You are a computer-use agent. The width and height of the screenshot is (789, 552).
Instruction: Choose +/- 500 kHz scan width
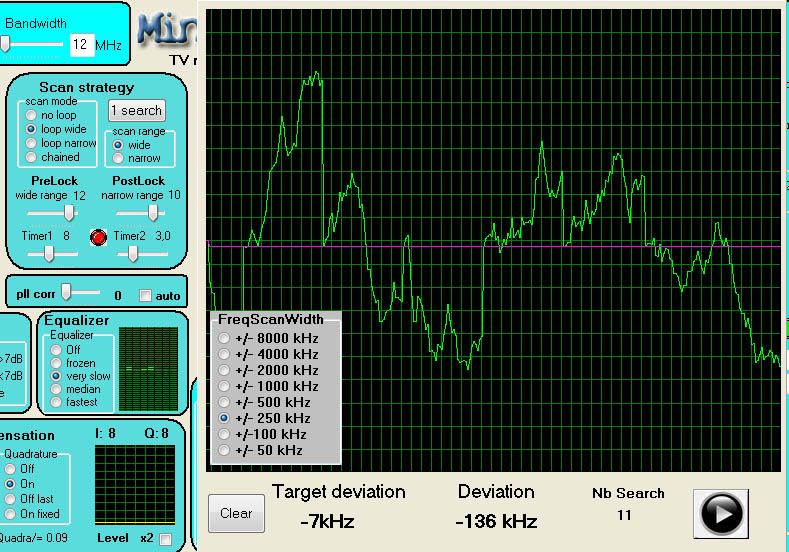[x=224, y=402]
